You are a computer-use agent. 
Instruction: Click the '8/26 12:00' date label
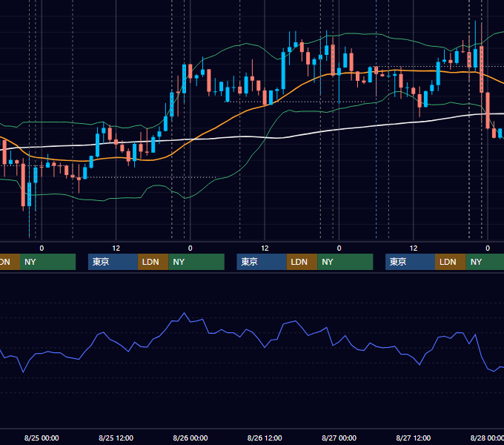[265, 438]
